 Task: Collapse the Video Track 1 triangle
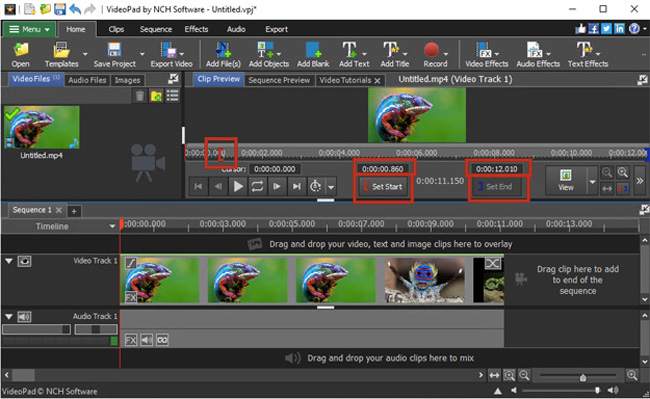(9, 261)
